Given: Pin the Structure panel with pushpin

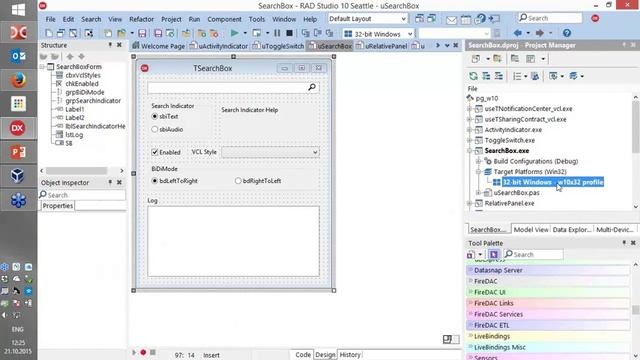Looking at the screenshot, I should click(x=110, y=45).
